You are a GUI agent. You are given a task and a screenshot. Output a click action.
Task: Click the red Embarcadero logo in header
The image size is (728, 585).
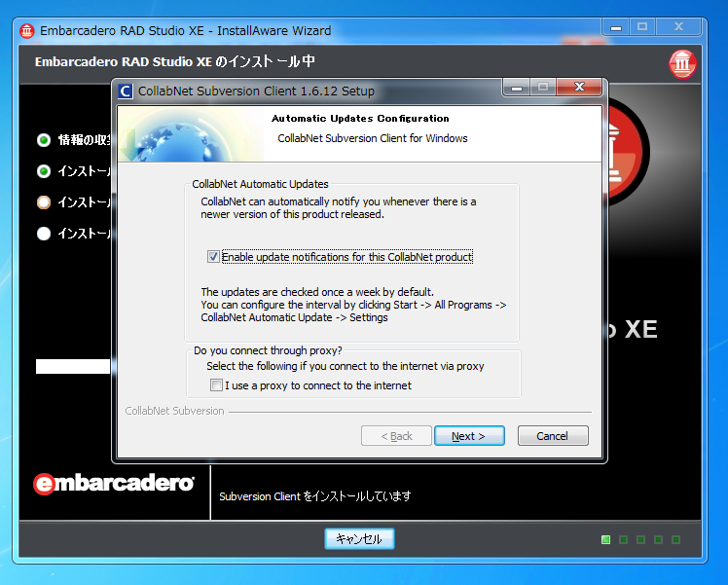[682, 64]
